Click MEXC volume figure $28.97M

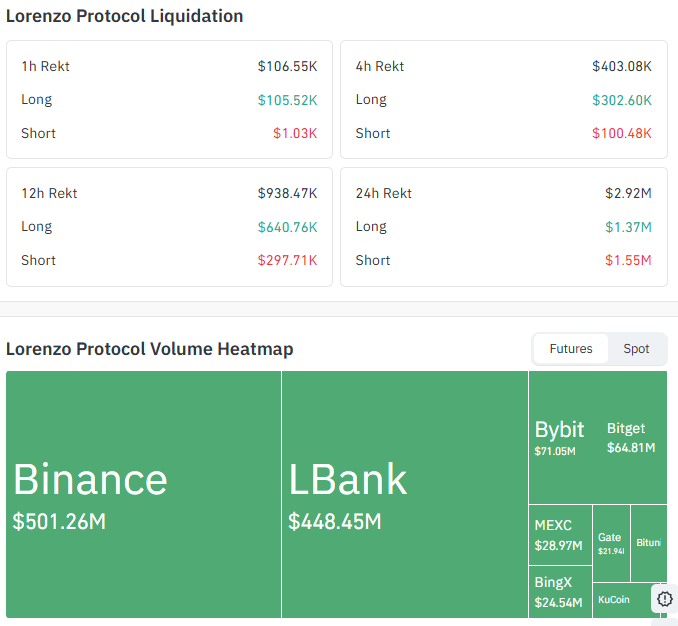coord(558,546)
